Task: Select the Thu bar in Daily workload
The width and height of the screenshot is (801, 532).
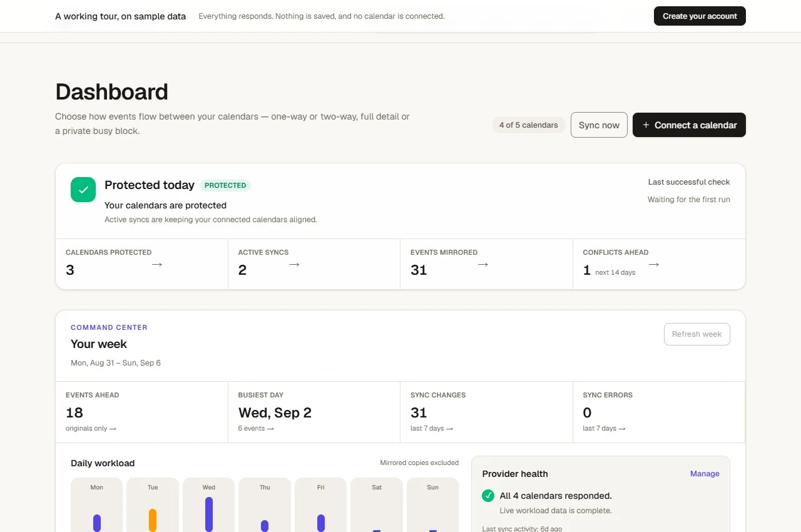Action: tap(265, 526)
